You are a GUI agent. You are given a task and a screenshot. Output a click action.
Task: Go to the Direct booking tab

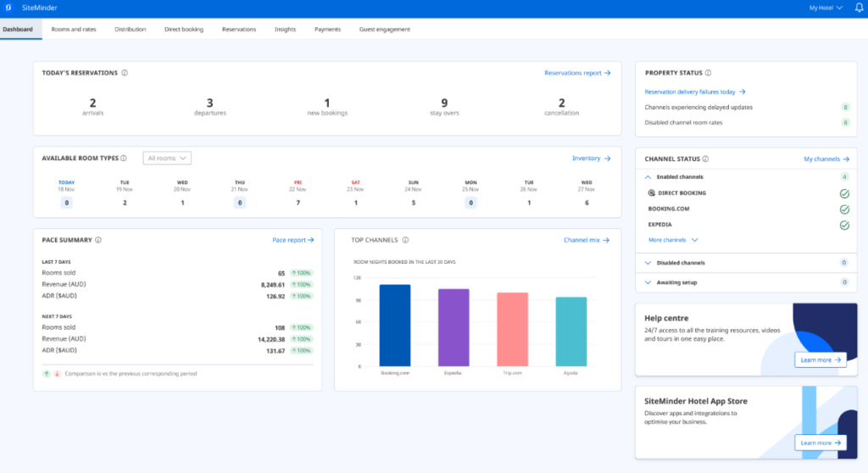coord(184,30)
